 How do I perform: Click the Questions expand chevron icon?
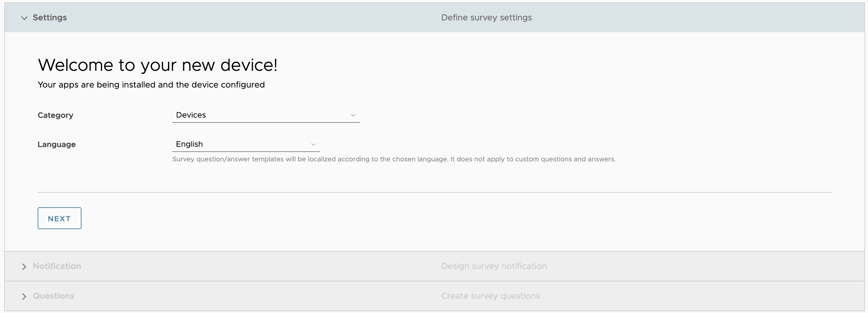(24, 296)
